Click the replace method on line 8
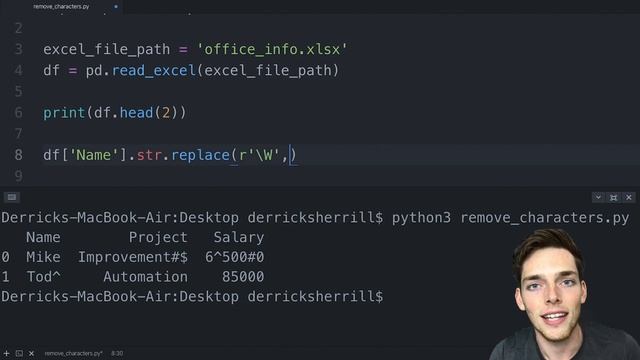The height and width of the screenshot is (360, 640). click(x=200, y=156)
